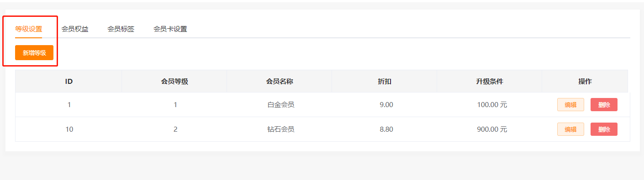The image size is (644, 180).
Task: Click the 折扣 column header
Action: point(385,82)
